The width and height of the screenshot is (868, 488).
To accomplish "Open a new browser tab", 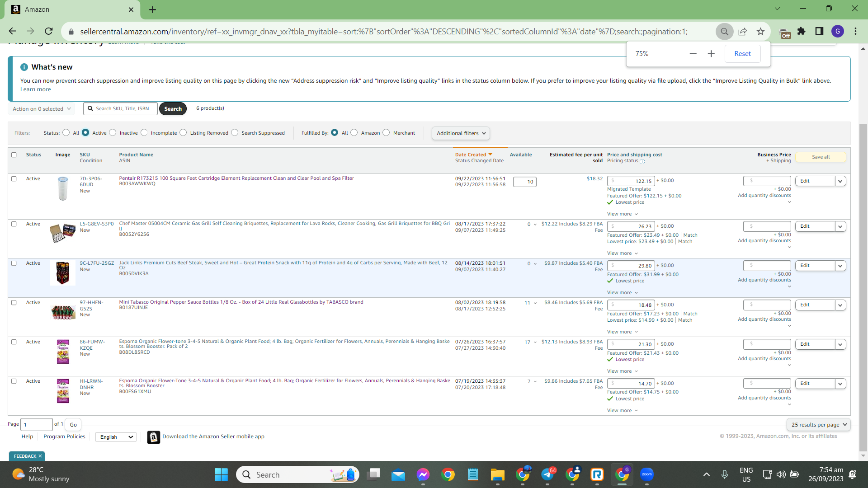I will point(152,9).
